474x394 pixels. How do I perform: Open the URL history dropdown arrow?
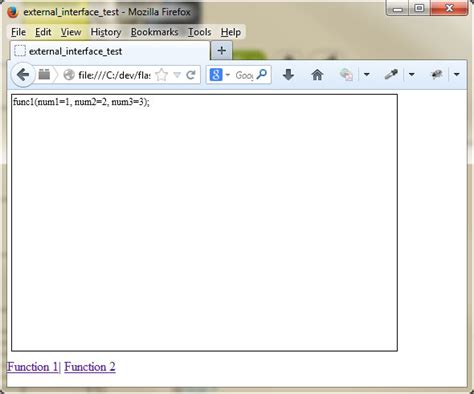177,75
